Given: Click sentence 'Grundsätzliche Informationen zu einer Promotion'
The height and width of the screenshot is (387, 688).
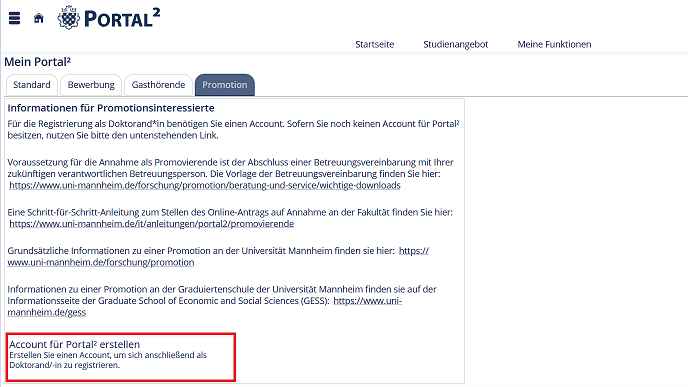Looking at the screenshot, I should (x=201, y=251).
